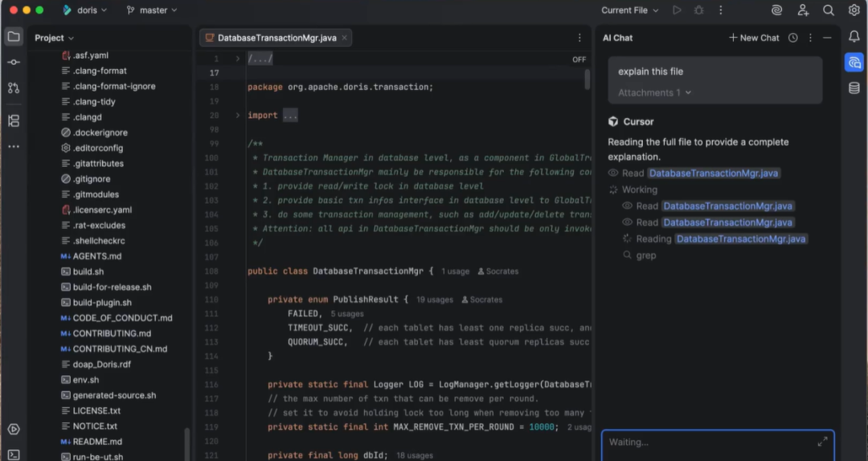Focus the Waiting... chat input field
Viewport: 868px width, 461px height.
[x=718, y=444]
